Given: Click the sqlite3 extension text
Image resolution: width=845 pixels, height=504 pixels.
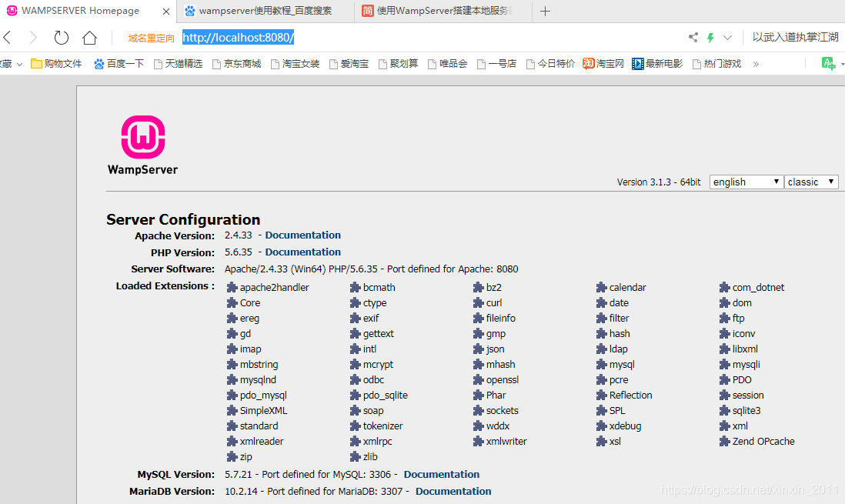Looking at the screenshot, I should [746, 410].
